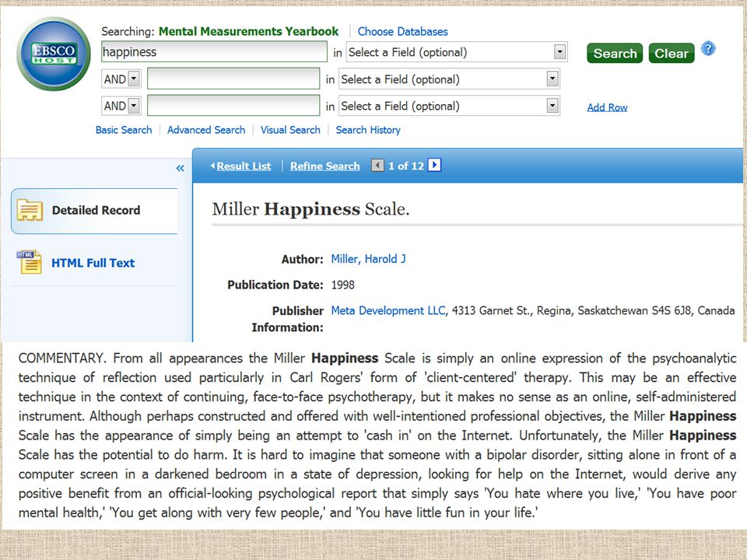Open the Miller, Harold J author link
The width and height of the screenshot is (747, 560).
tap(368, 259)
